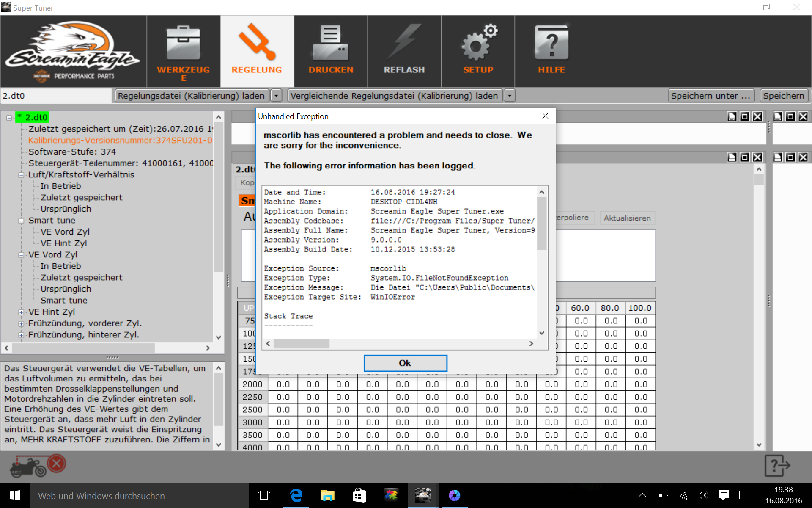
Task: Click the motorcycle connection status icon
Action: pos(37,466)
